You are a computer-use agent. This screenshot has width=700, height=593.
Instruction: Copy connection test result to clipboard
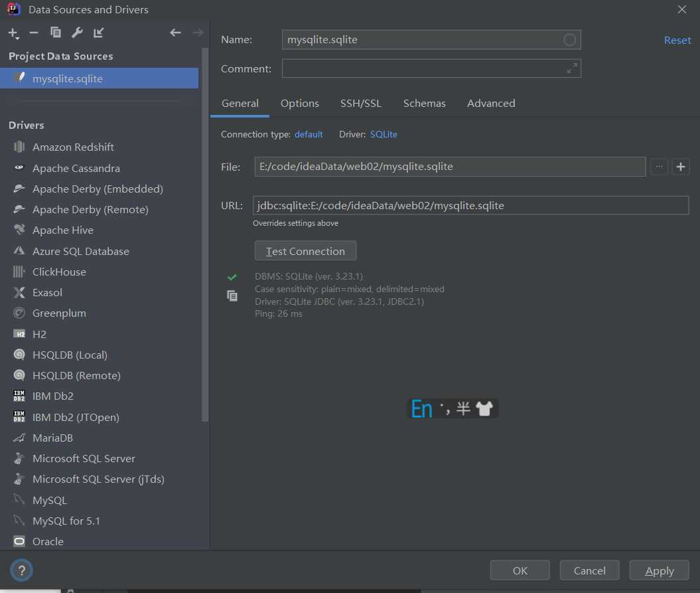tap(232, 296)
